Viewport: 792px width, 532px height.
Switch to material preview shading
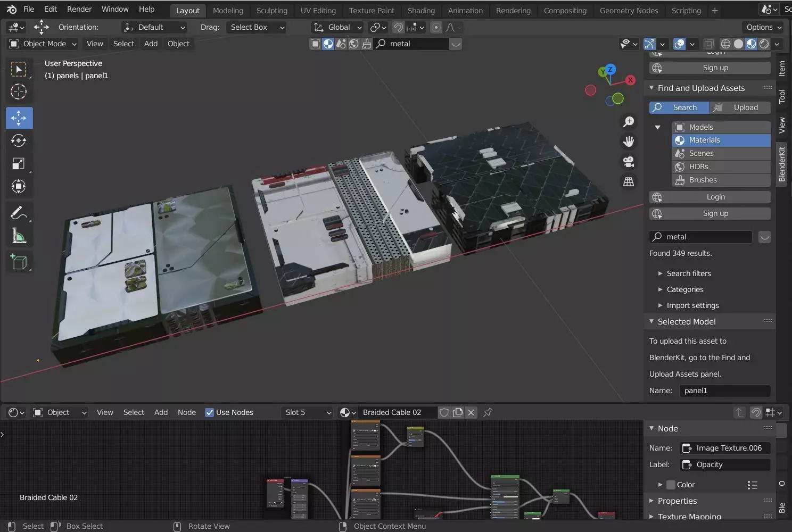click(x=751, y=44)
